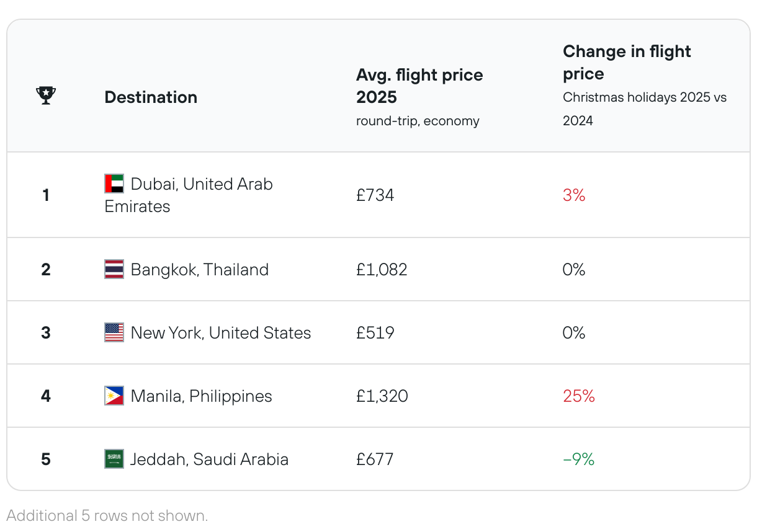Select the Manila, Philippines destination
757x532 pixels.
pos(202,396)
